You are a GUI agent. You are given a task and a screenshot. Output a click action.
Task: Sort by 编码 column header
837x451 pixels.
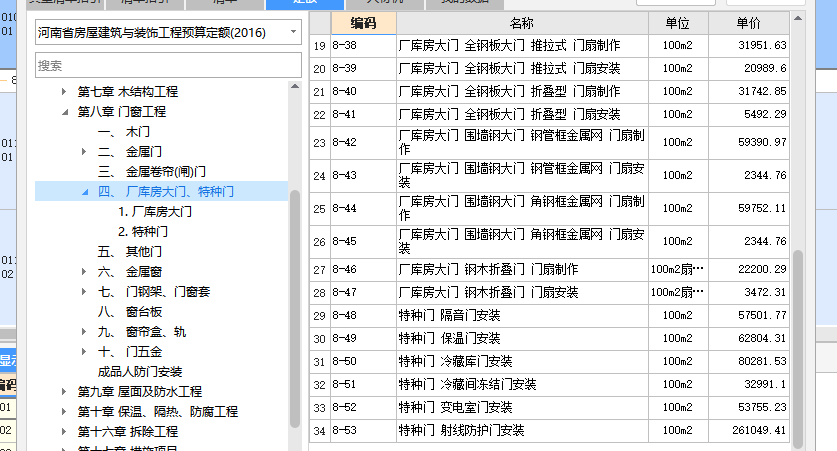click(x=364, y=23)
